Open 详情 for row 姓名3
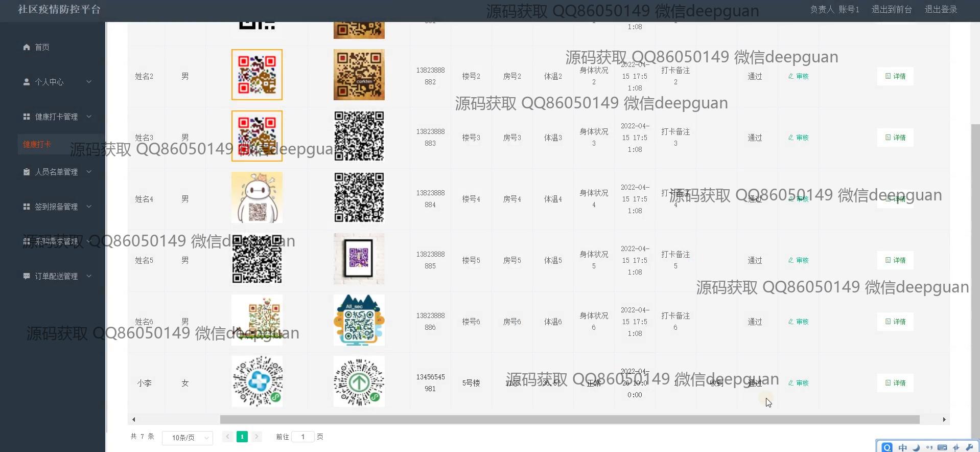The height and width of the screenshot is (452, 980). coord(895,138)
